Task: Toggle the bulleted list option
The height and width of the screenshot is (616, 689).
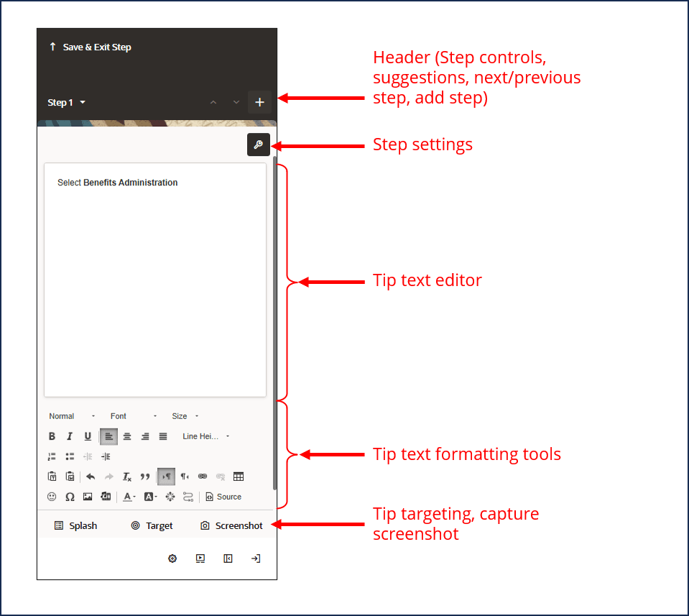Action: click(x=69, y=456)
